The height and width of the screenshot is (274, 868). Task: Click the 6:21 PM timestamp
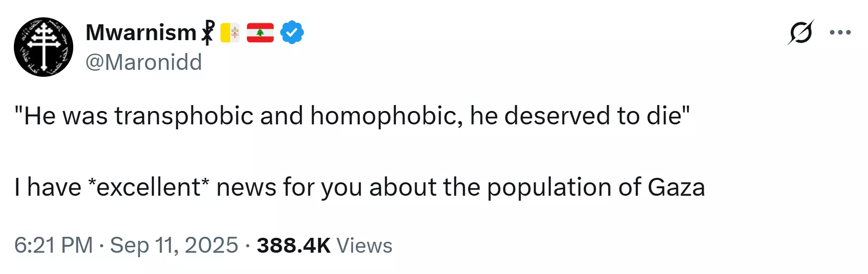tap(53, 245)
